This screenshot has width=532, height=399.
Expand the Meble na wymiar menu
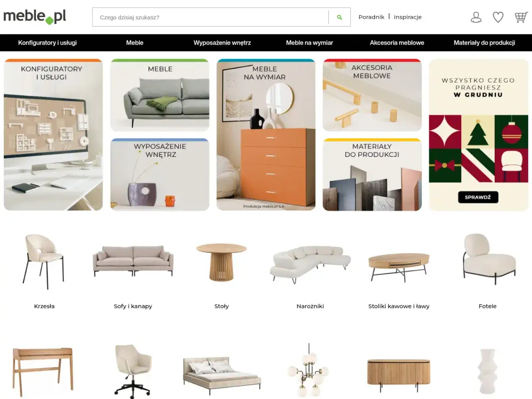(310, 43)
